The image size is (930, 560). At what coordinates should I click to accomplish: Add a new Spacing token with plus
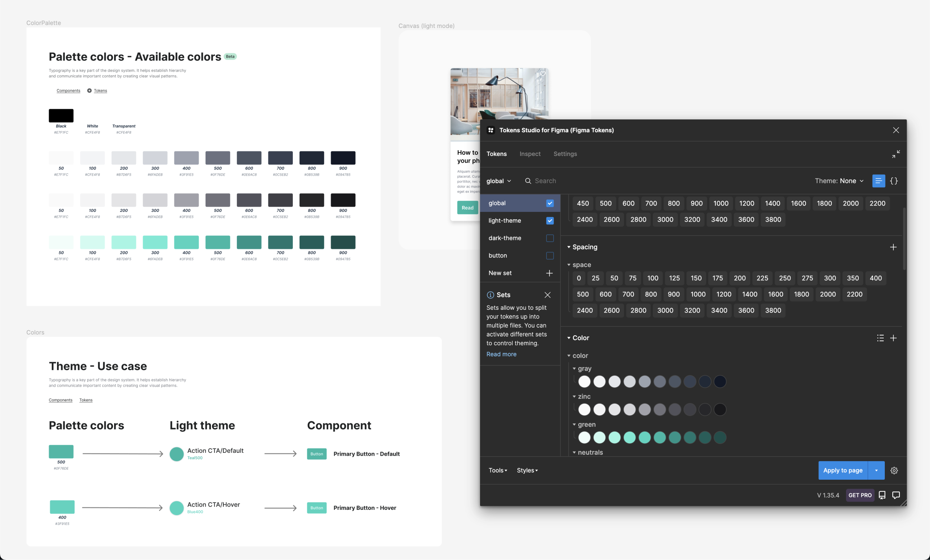coord(893,247)
